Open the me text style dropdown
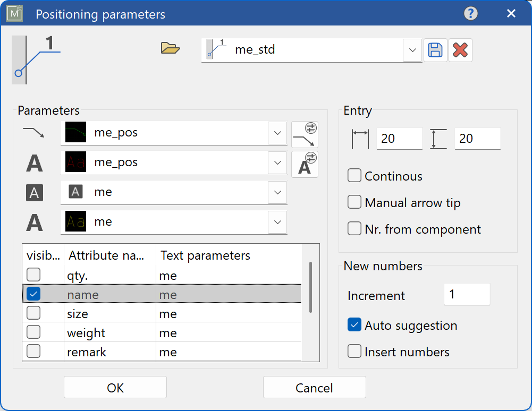Image resolution: width=532 pixels, height=411 pixels. coord(277,193)
